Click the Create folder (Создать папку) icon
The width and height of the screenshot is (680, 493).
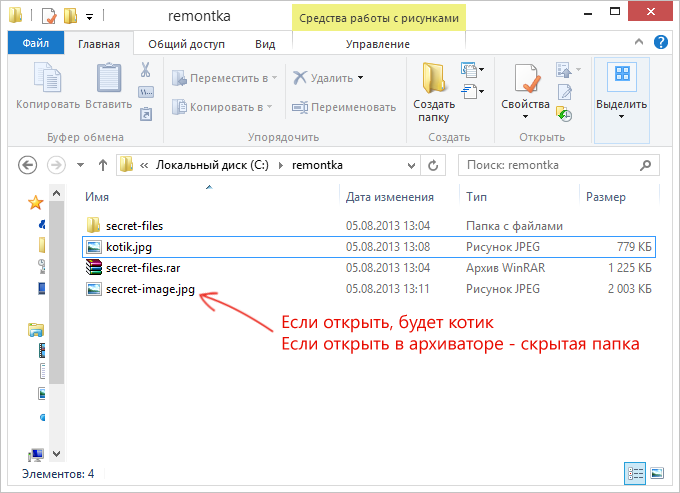point(434,78)
